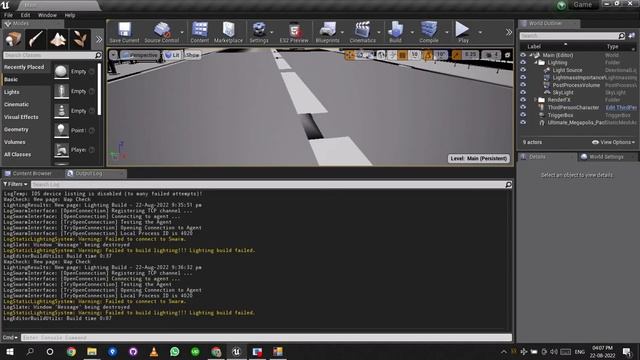
Task: Open the Perspective view dropdown
Action: coord(140,55)
